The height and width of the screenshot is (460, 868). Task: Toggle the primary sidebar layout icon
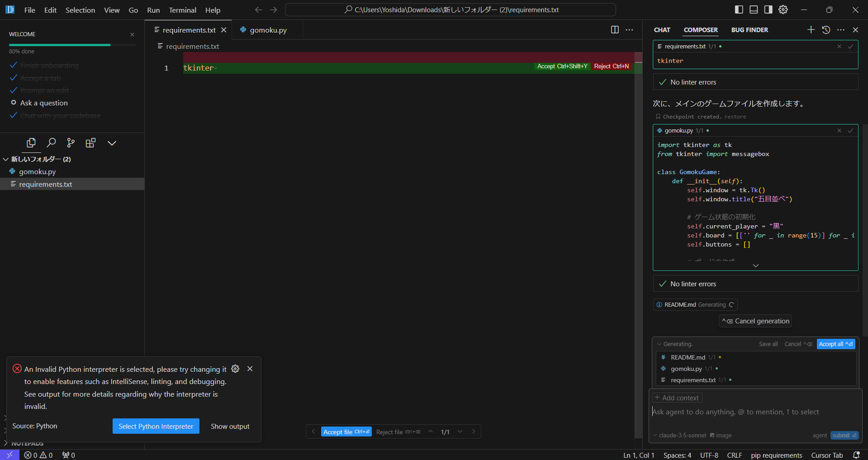(x=739, y=9)
